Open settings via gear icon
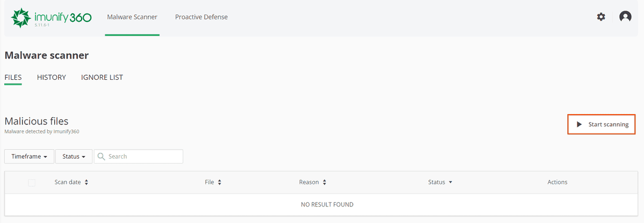This screenshot has width=644, height=223. click(x=601, y=17)
